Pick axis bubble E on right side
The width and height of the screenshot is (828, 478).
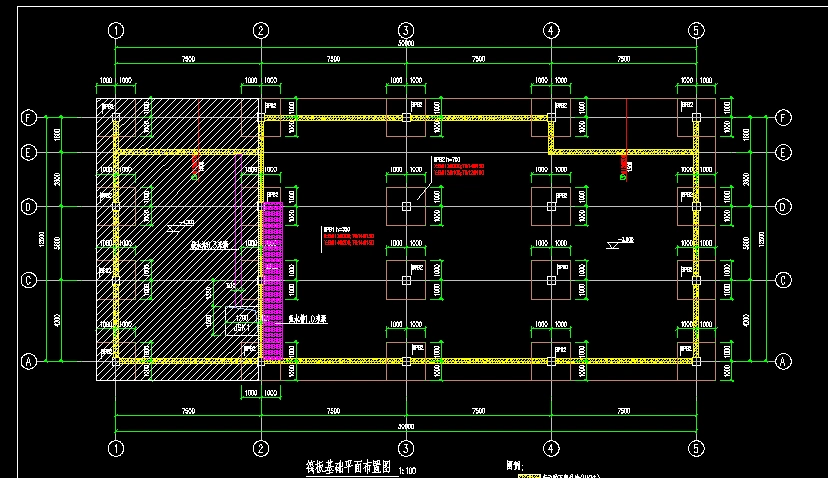783,153
